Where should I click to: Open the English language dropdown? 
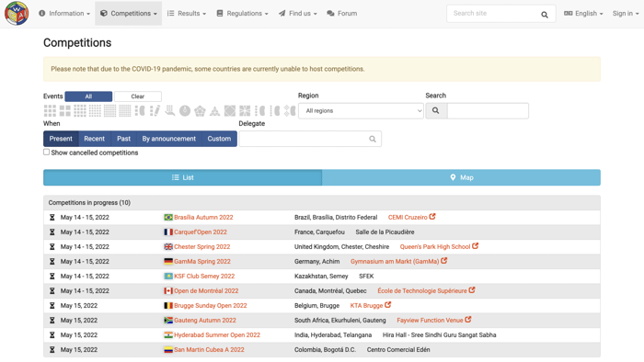coord(583,14)
